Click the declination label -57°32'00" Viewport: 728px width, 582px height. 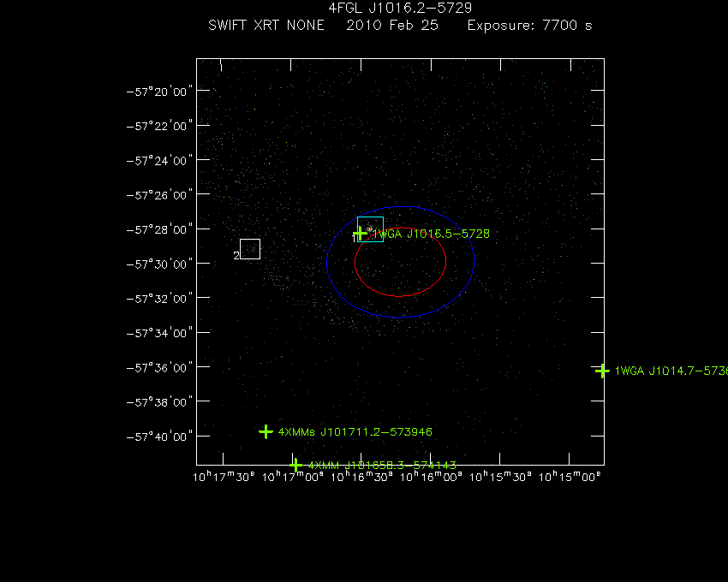[159, 299]
